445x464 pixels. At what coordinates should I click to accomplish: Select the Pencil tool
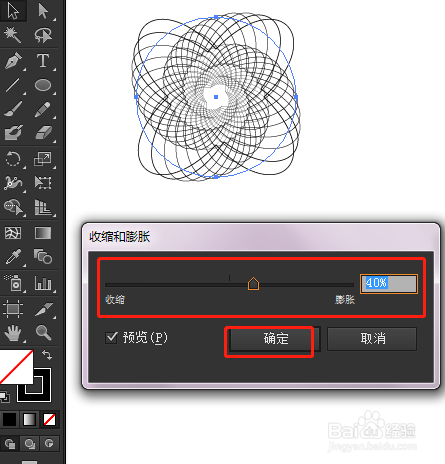pos(43,109)
